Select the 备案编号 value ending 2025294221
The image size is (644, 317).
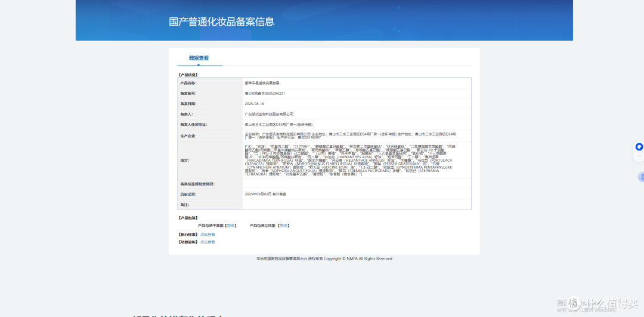(x=265, y=93)
